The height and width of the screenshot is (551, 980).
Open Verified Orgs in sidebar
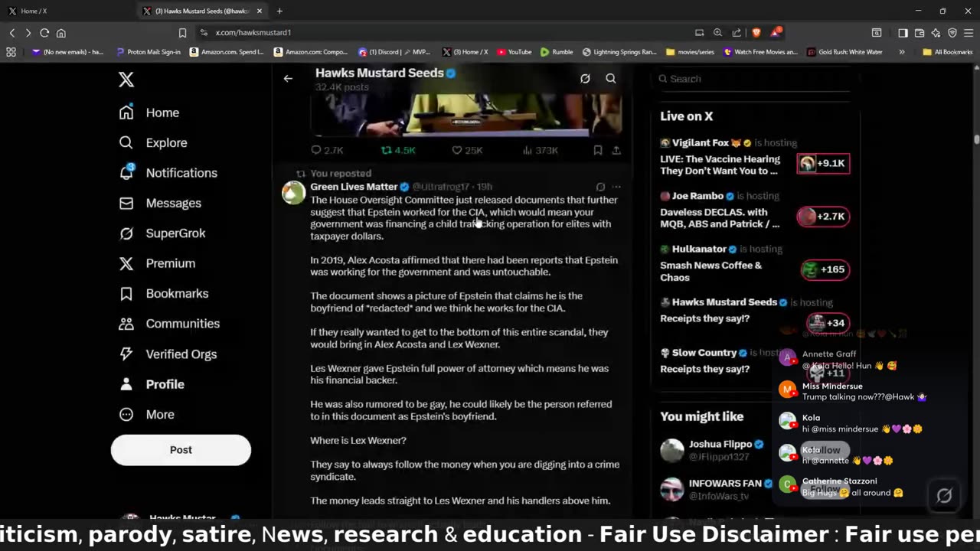point(168,354)
